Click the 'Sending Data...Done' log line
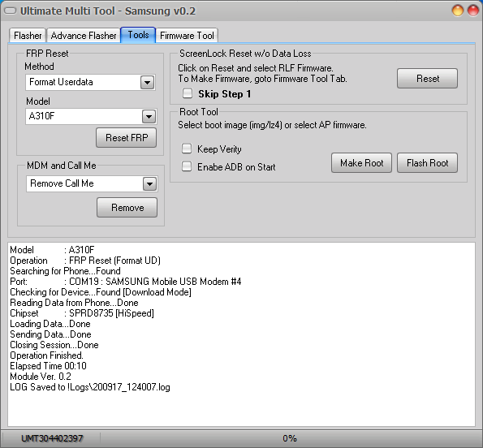 [x=50, y=334]
